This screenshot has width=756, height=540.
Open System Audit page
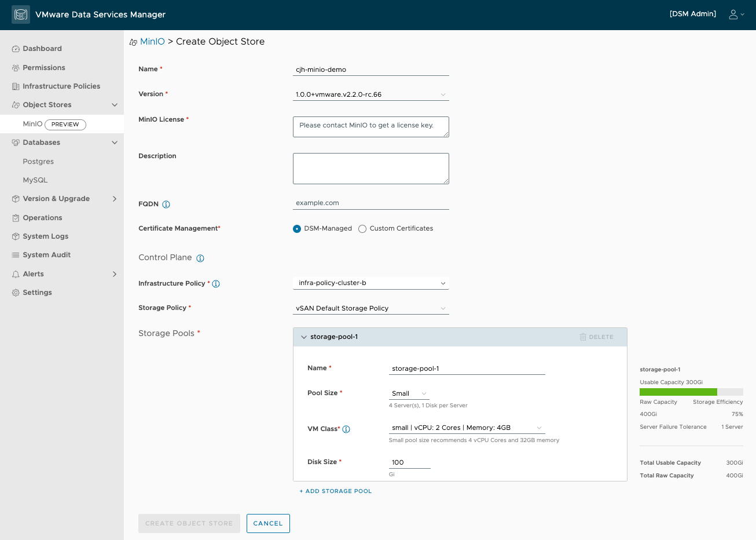point(47,255)
